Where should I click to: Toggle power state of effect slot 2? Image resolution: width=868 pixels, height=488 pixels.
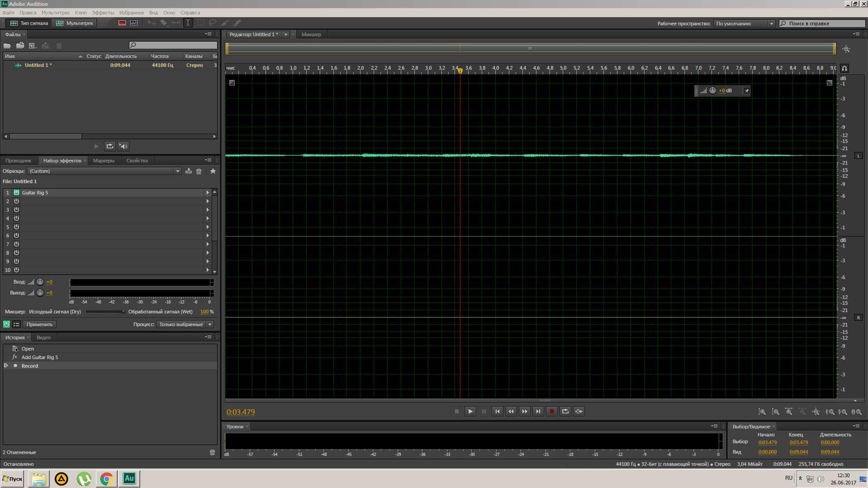(16, 201)
